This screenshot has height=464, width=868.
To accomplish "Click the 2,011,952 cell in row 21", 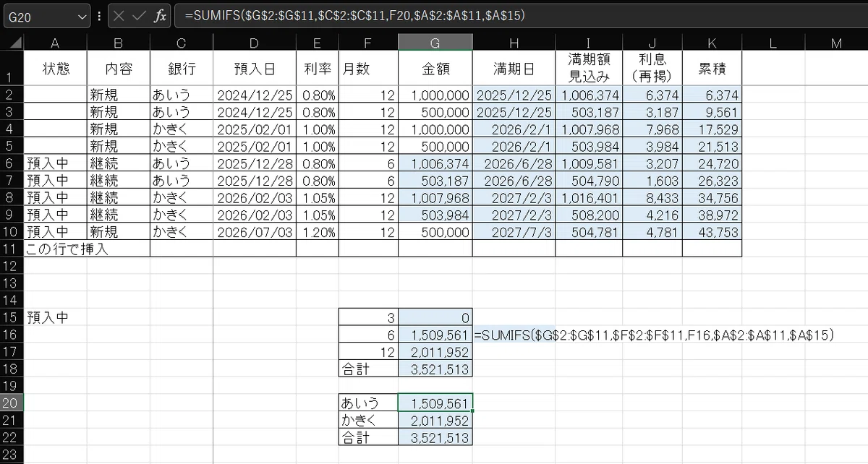I will (x=435, y=421).
